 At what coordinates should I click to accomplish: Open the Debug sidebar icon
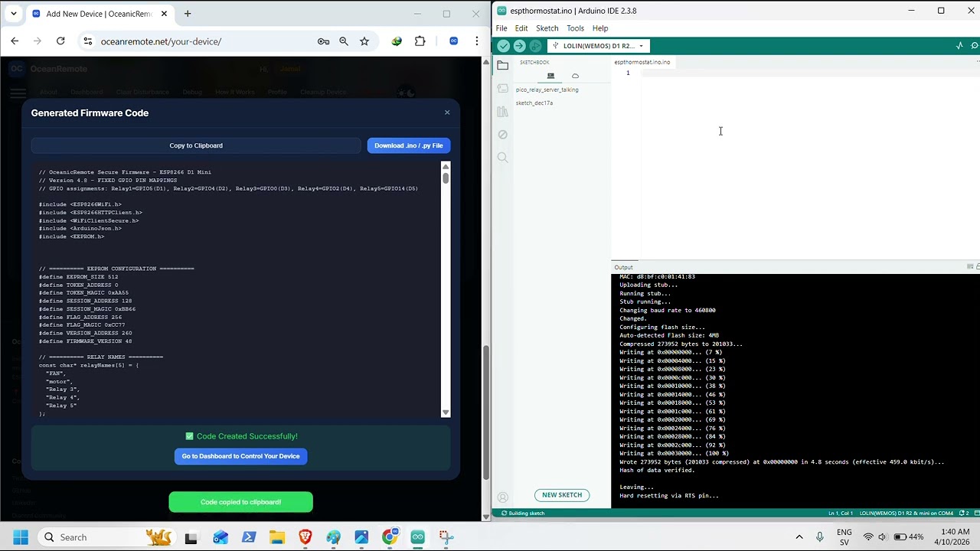point(502,135)
